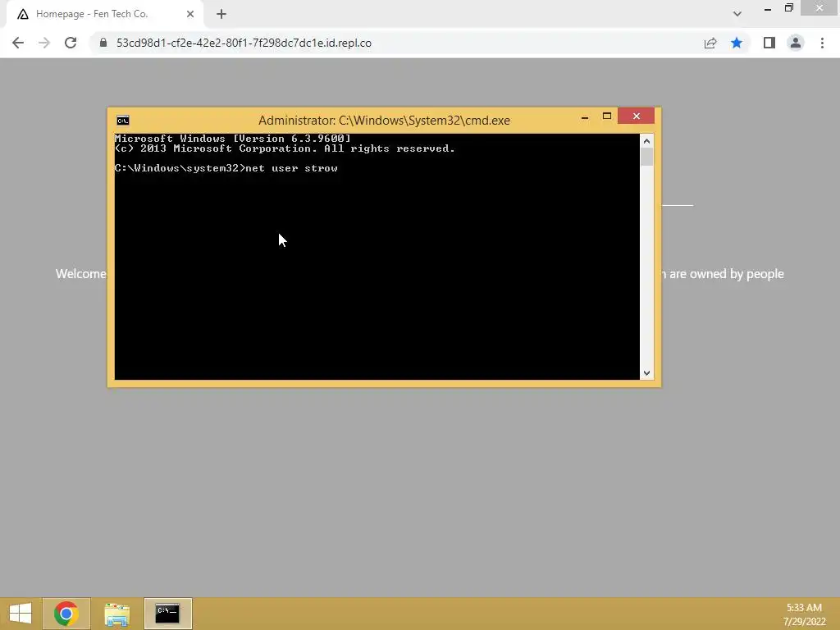Click cmd scrollbar up arrow
The image size is (840, 630).
pos(646,141)
